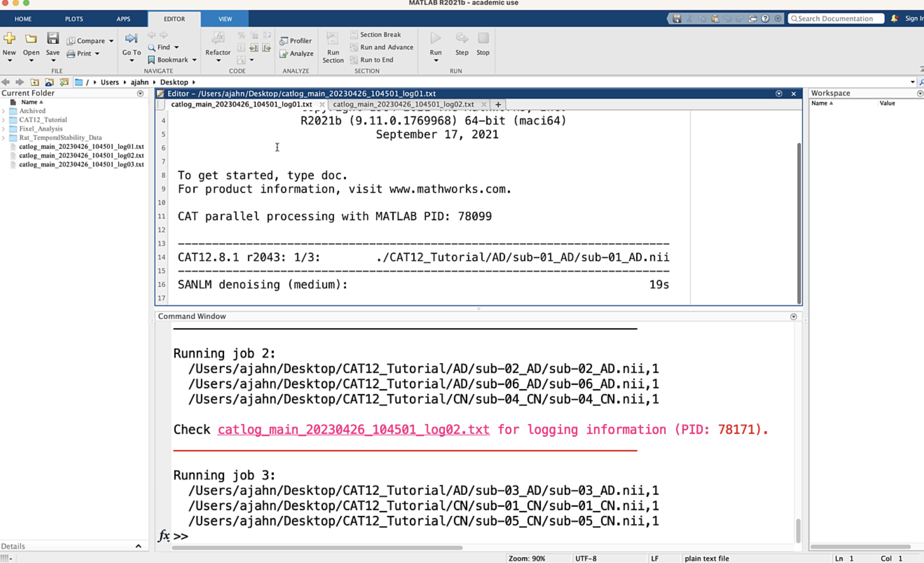Open the Editor panel actions menu
Image resolution: width=924 pixels, height=563 pixels.
[779, 93]
